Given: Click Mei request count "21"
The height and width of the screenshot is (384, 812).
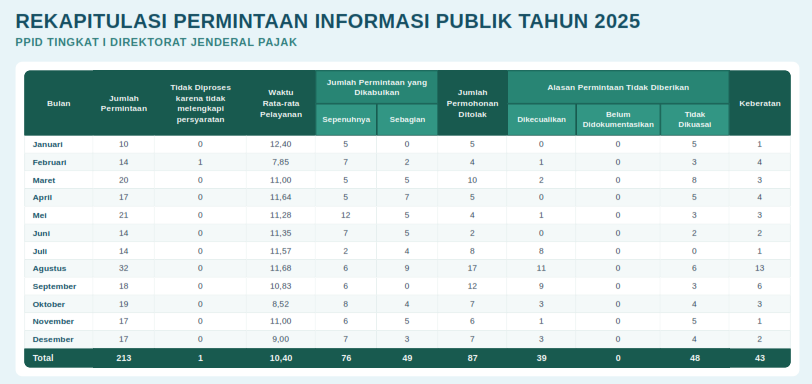Looking at the screenshot, I should [124, 215].
